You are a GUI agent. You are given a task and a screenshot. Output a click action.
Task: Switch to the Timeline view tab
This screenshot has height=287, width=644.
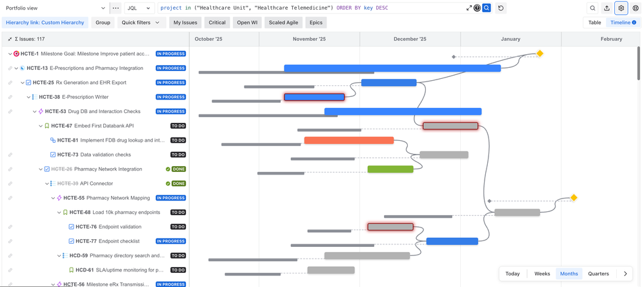(623, 23)
